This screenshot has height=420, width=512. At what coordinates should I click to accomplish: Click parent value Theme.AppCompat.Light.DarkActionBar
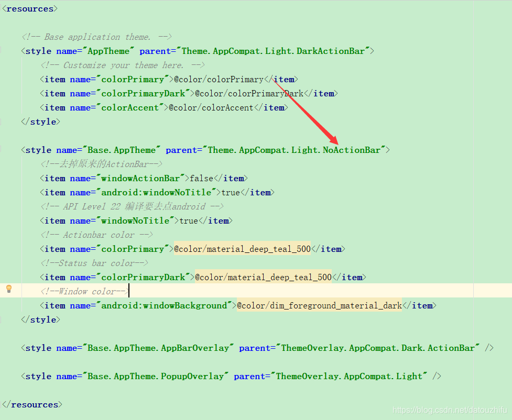tap(273, 51)
